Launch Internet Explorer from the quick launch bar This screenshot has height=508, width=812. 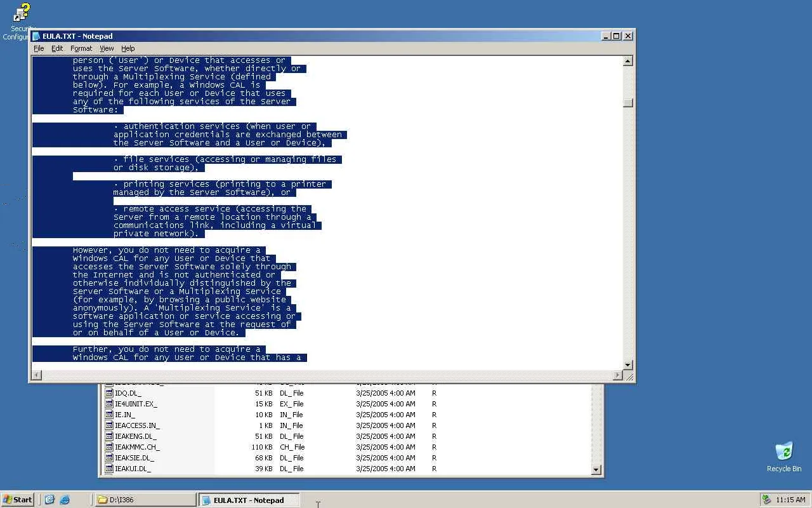point(65,500)
